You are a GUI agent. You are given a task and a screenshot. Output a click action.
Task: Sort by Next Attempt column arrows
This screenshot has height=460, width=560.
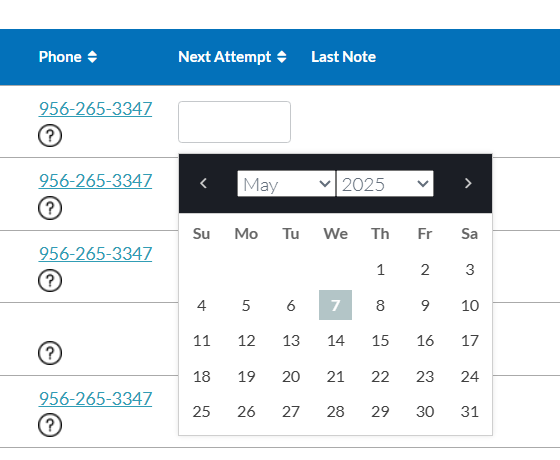coord(282,57)
